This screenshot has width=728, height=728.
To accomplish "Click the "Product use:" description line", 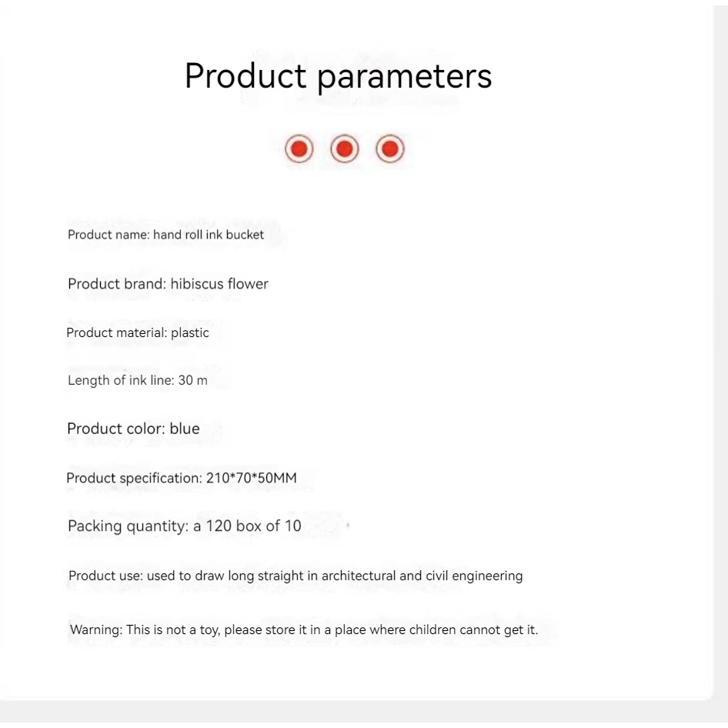I will tap(296, 576).
